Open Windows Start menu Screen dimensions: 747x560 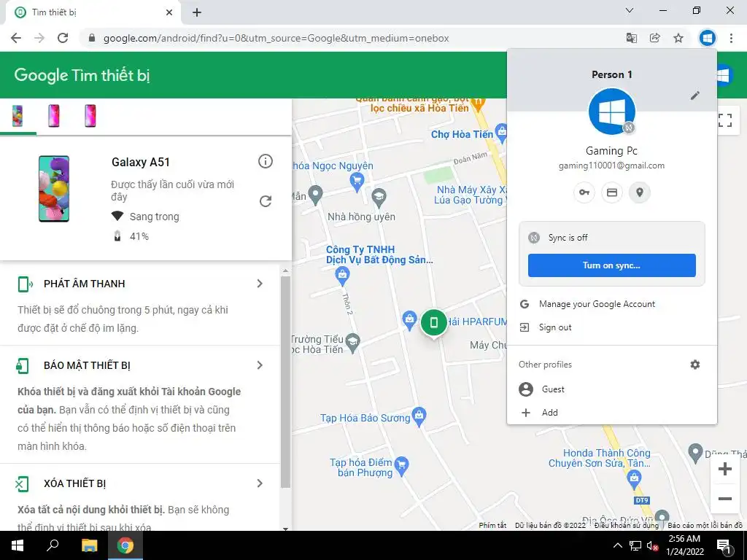point(18,545)
